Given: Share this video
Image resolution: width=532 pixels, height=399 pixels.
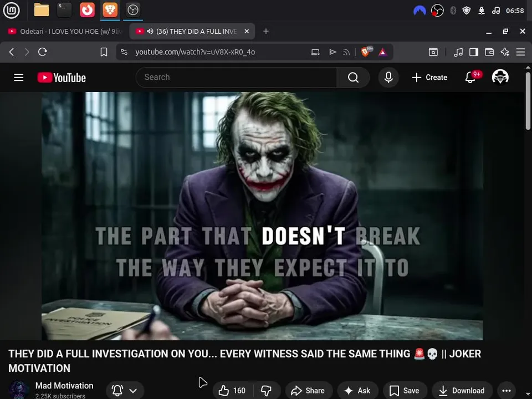Looking at the screenshot, I should (308, 391).
